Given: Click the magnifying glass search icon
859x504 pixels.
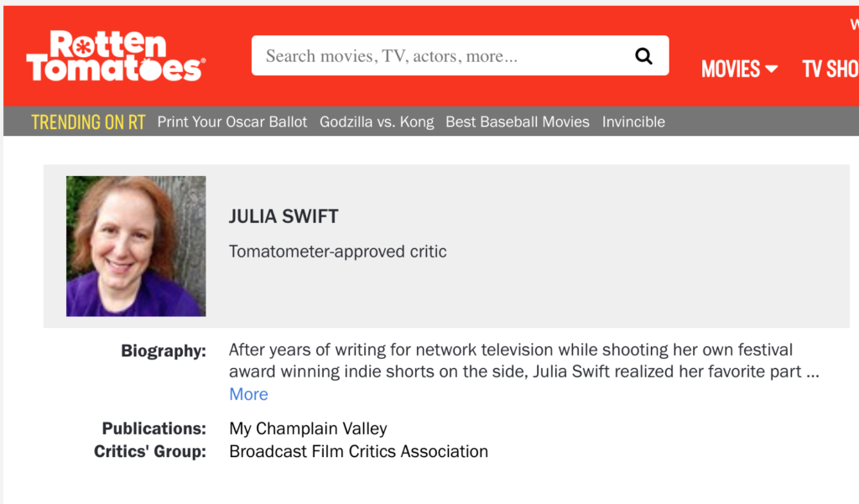Looking at the screenshot, I should click(x=643, y=56).
